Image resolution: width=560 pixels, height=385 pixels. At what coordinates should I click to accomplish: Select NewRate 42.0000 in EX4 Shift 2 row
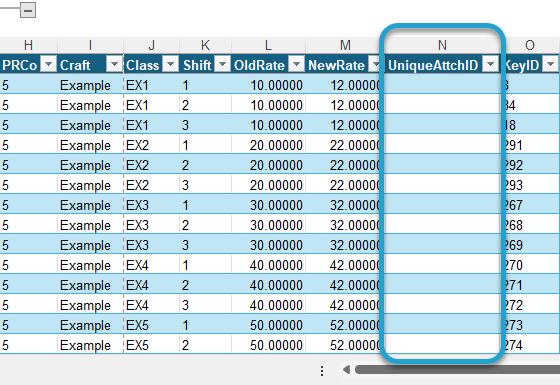click(345, 285)
